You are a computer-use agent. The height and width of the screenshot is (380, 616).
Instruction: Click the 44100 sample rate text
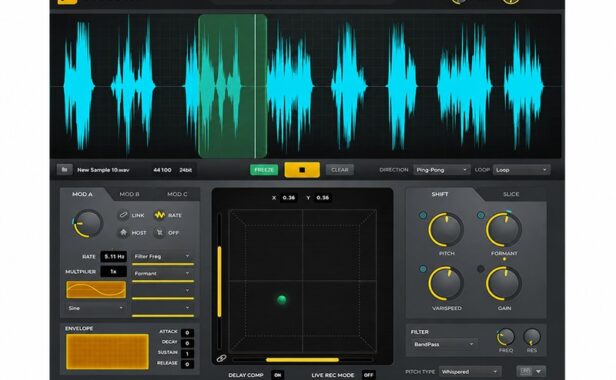[162, 170]
